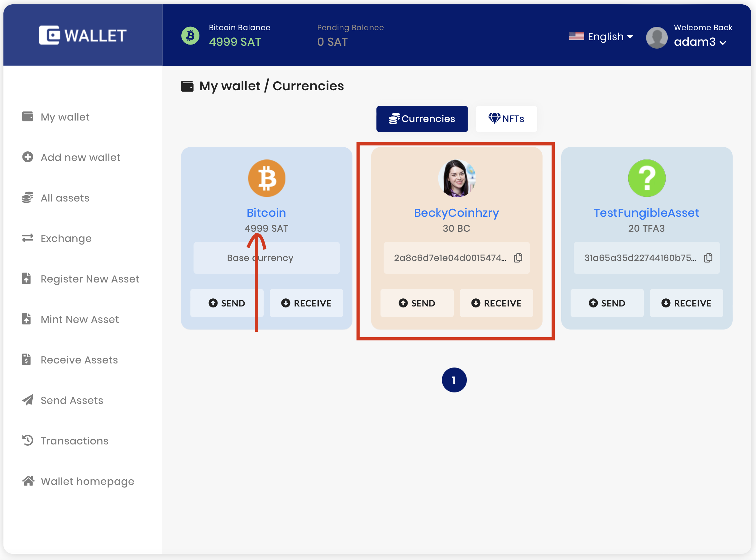The width and height of the screenshot is (756, 560).
Task: Open the TestFungibleAsset name link
Action: (x=646, y=213)
